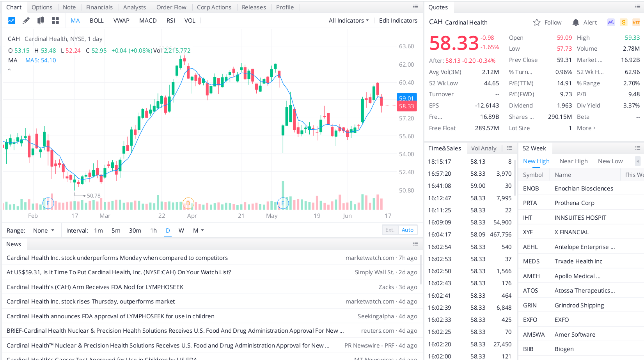
Task: Select the line chart type icon
Action: tap(12, 21)
